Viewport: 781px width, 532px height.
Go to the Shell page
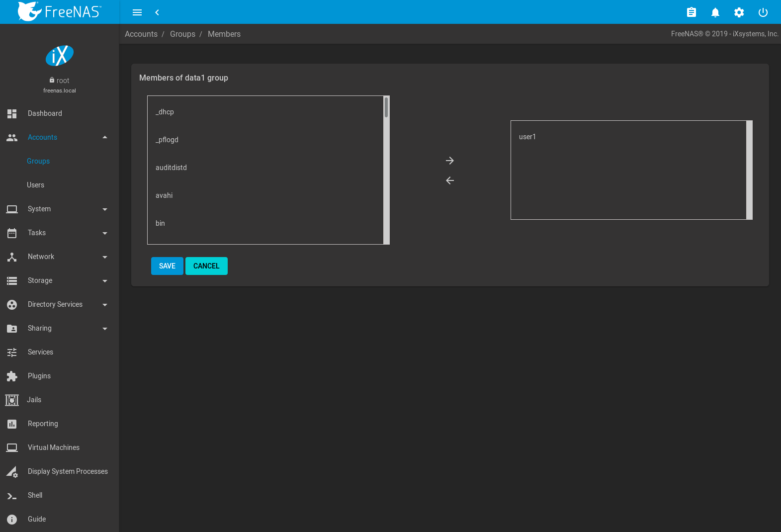(x=35, y=495)
